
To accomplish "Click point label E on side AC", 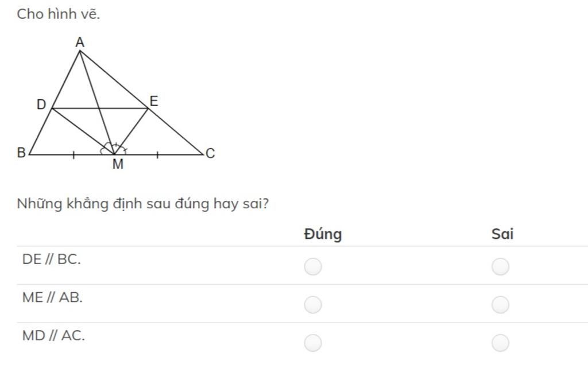I will 154,101.
